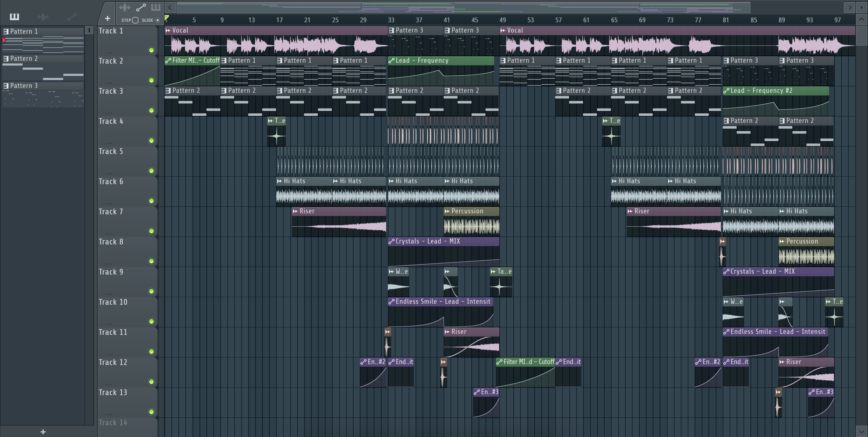Mute Track 12 with its green LED
Viewport: 868px width, 437px height.
coord(152,382)
